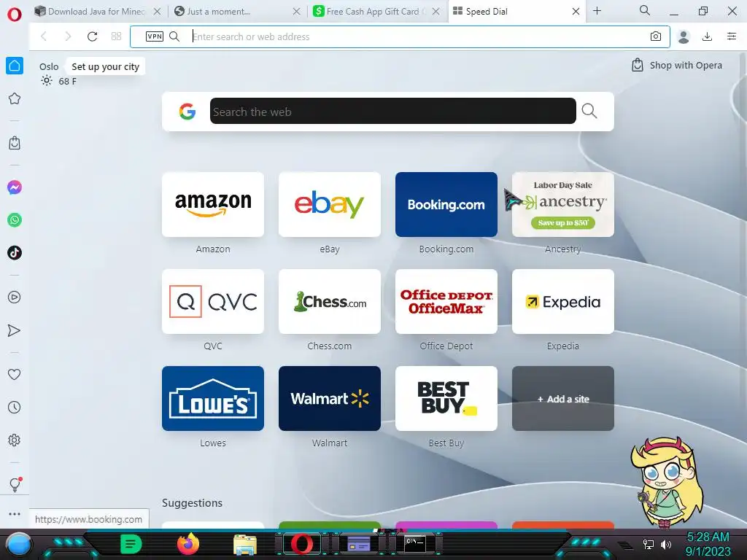
Task: Open Easy Setup sliders icon
Action: point(732,36)
